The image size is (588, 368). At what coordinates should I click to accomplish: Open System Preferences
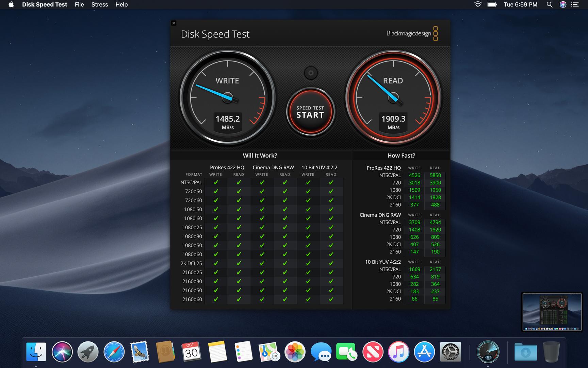pyautogui.click(x=451, y=352)
